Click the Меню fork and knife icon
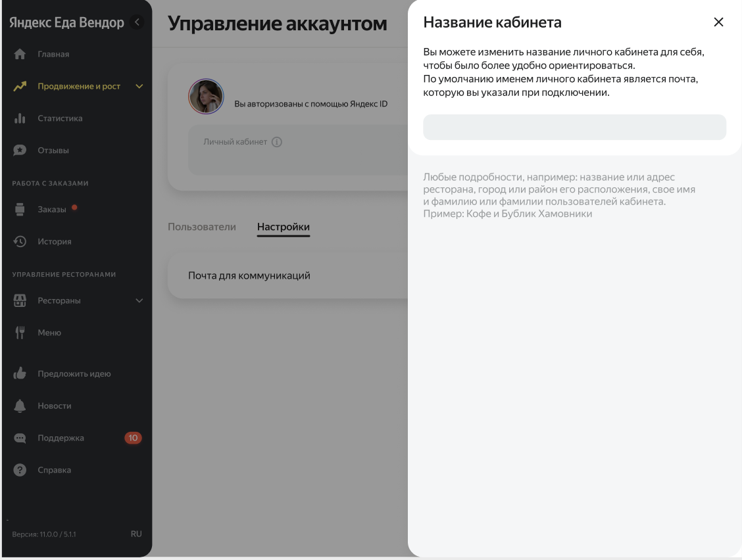Viewport: 742px width, 560px height. (20, 333)
